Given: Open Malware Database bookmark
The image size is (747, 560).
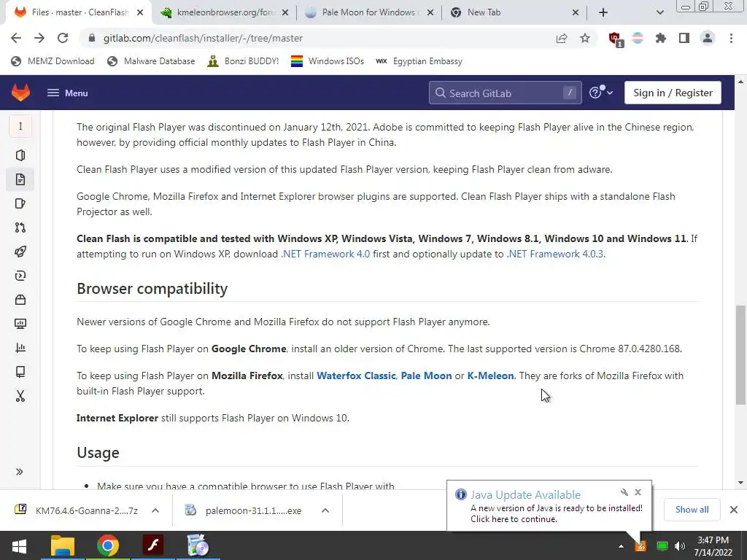Looking at the screenshot, I should point(151,61).
